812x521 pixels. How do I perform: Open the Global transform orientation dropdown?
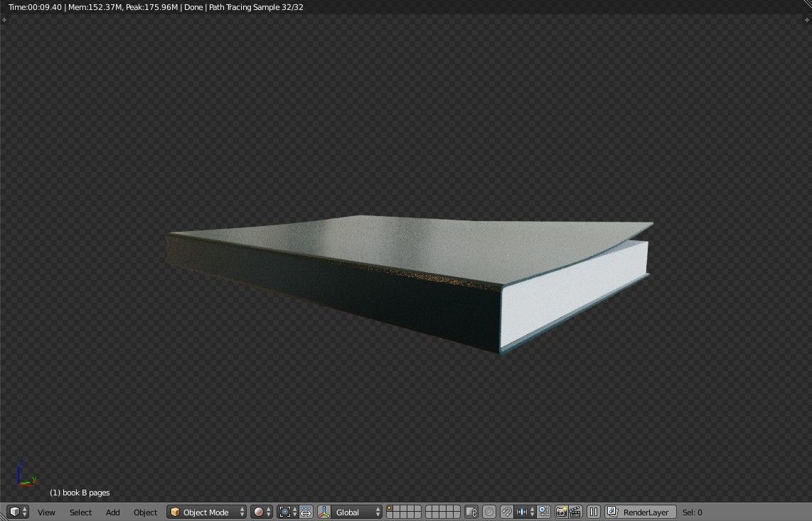357,512
